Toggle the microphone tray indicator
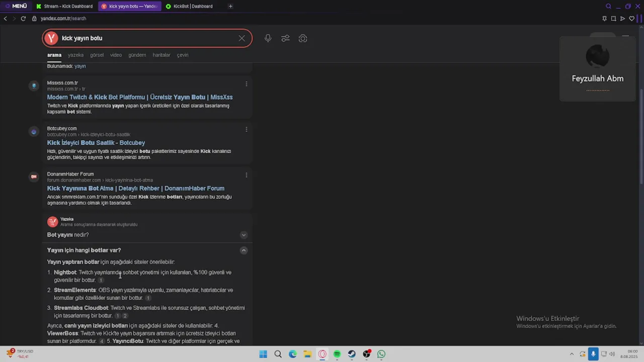Viewport: 644px width, 362px height. 593,354
